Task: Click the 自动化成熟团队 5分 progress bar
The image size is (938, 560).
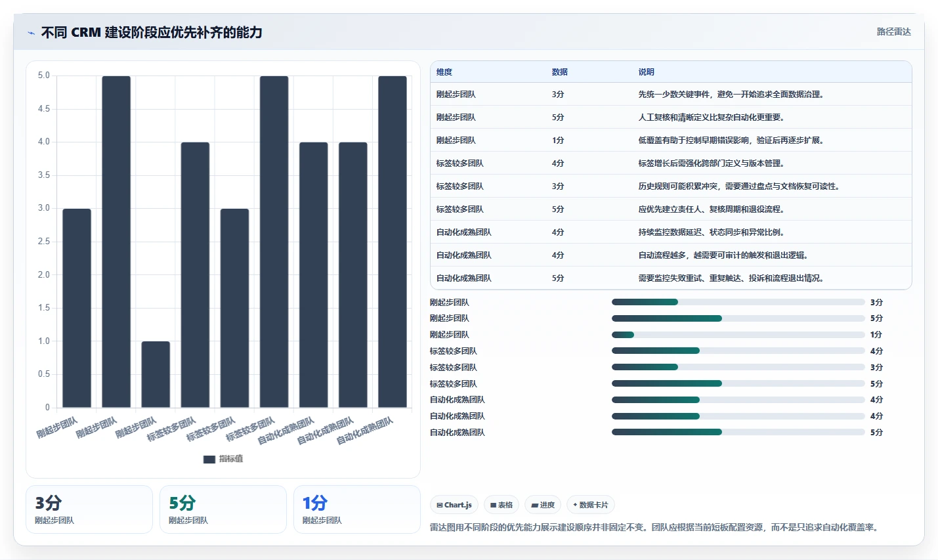Action: click(x=738, y=432)
